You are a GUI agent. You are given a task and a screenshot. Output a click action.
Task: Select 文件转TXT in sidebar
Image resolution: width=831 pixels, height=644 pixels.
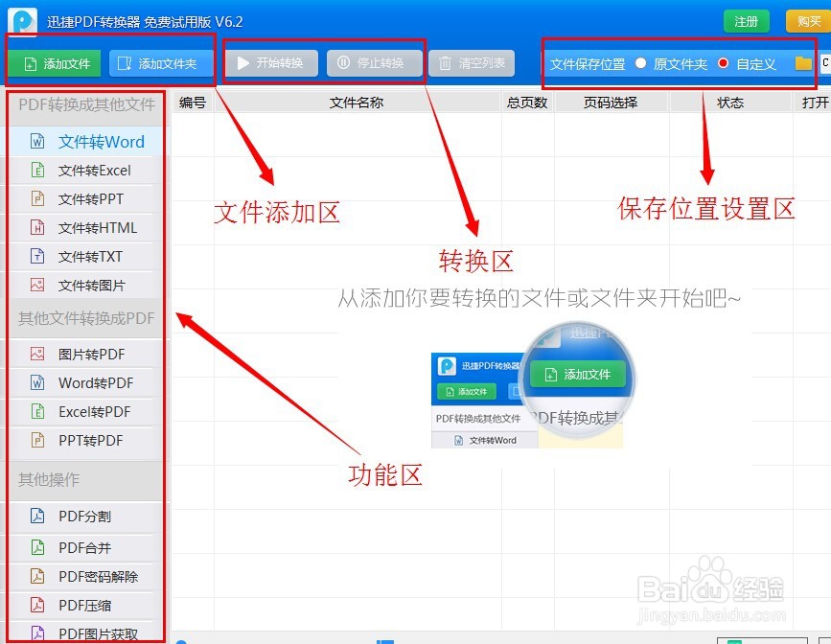[x=86, y=257]
